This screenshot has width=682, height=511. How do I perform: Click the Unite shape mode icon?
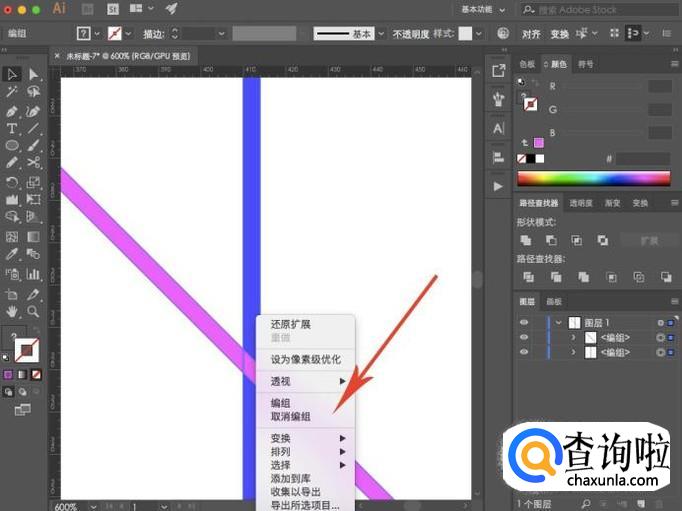point(525,240)
